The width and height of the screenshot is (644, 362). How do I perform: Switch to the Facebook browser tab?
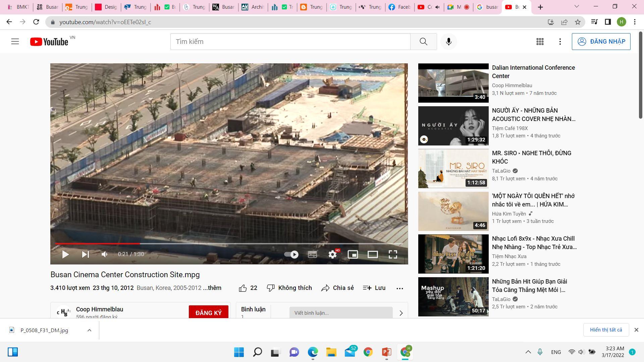[x=399, y=7]
